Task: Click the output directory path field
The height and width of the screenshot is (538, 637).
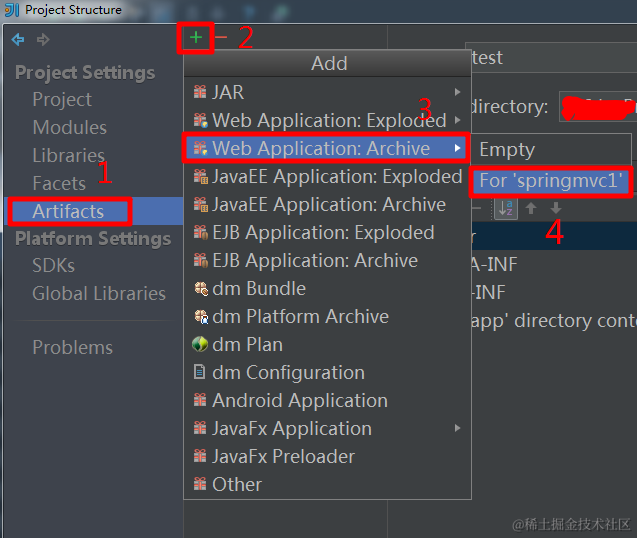Action: click(598, 107)
